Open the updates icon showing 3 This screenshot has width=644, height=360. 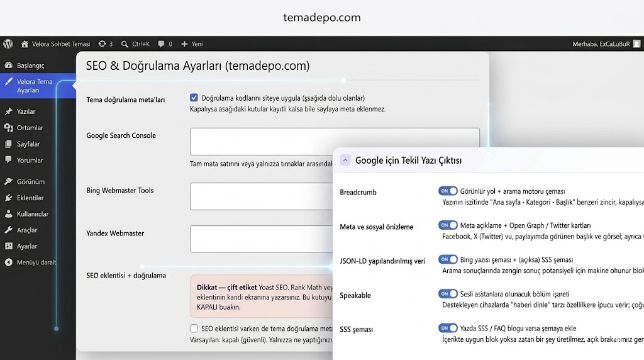(x=103, y=44)
